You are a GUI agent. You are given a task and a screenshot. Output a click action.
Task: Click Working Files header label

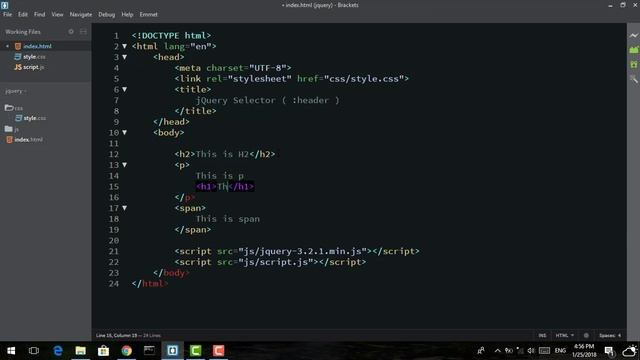tap(23, 31)
